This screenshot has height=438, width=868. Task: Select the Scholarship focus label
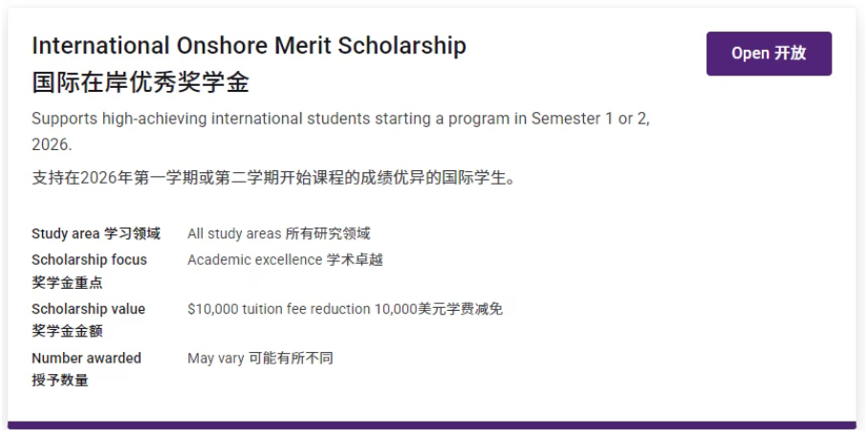(x=89, y=259)
